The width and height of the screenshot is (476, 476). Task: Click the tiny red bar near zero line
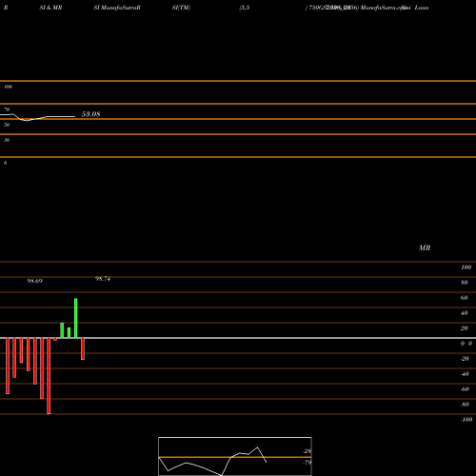[x=55, y=339]
